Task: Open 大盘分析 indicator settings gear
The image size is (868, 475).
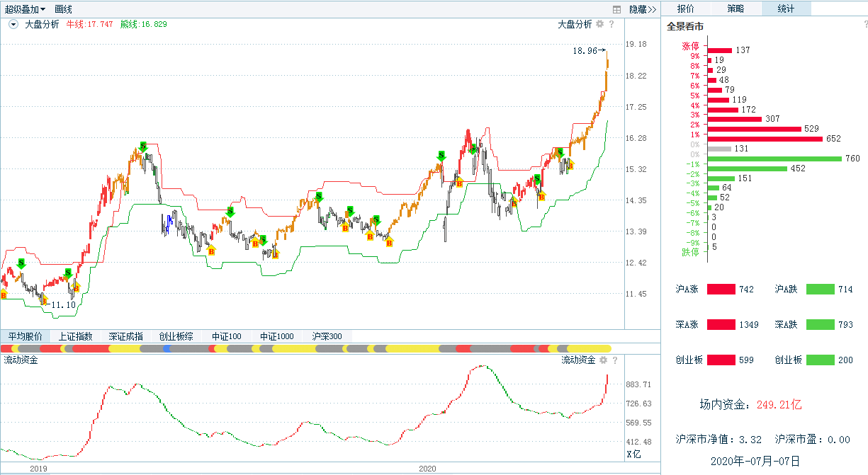Action: click(x=600, y=24)
